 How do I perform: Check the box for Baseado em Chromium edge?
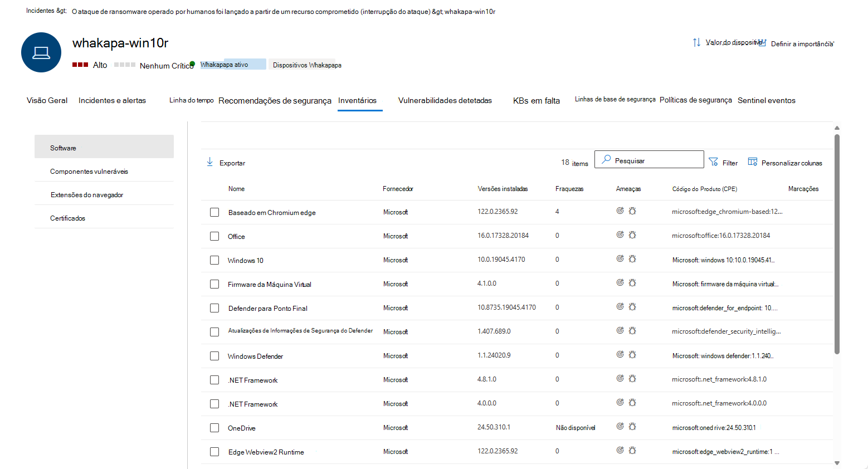tap(214, 212)
